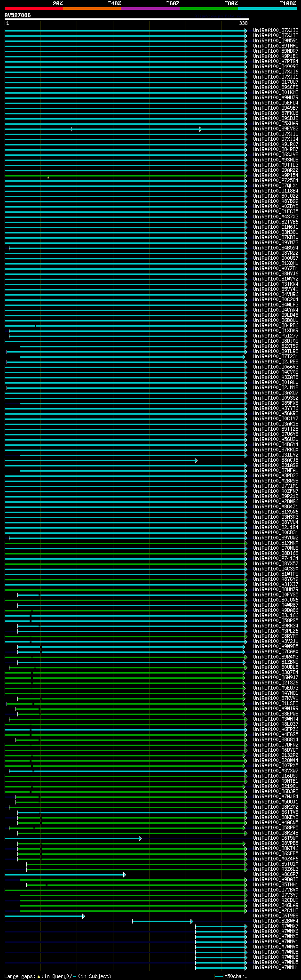The height and width of the screenshot is (980, 301).
Task: Select the UniRef100_Q945B7 label
Action: 276,108
